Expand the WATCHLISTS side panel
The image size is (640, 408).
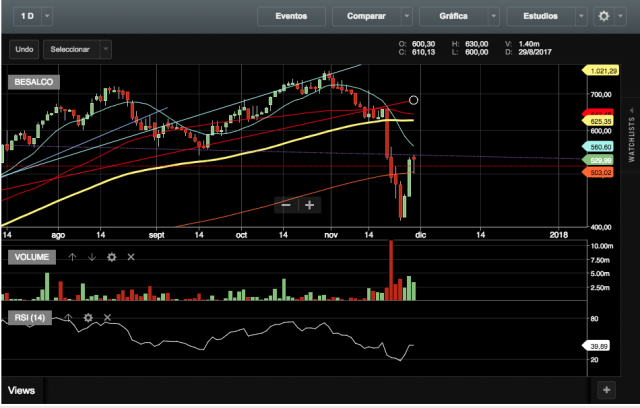point(631,135)
